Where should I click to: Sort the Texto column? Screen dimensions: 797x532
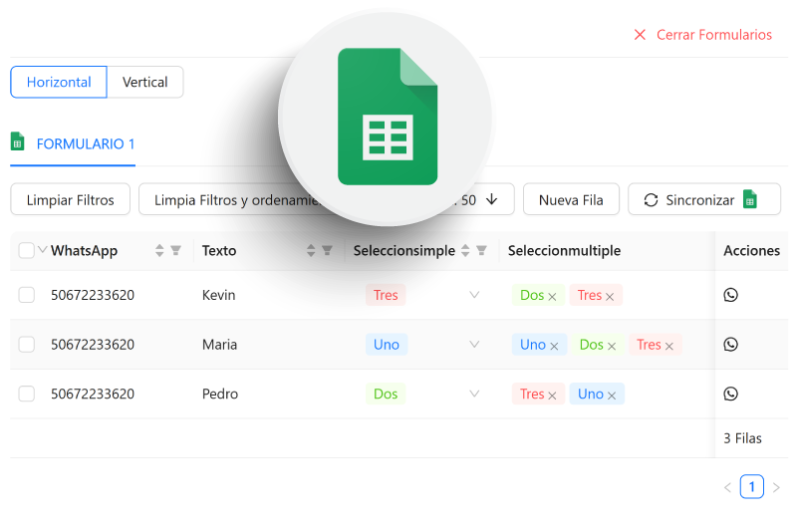[311, 250]
